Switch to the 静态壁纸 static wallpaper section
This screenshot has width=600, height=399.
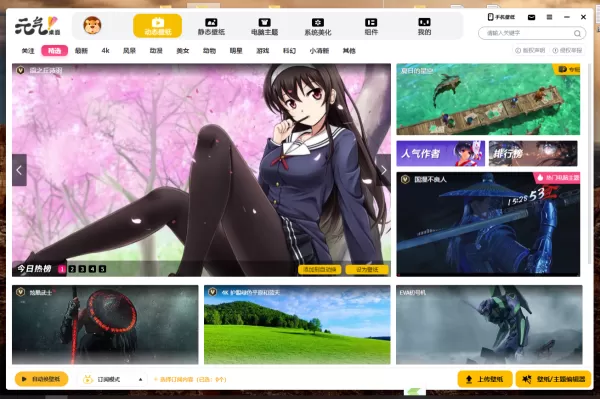[211, 26]
